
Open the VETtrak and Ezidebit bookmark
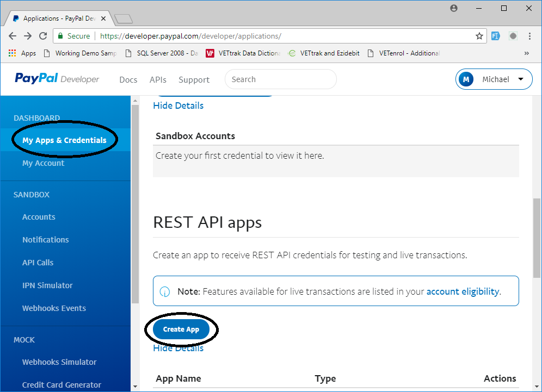(324, 53)
